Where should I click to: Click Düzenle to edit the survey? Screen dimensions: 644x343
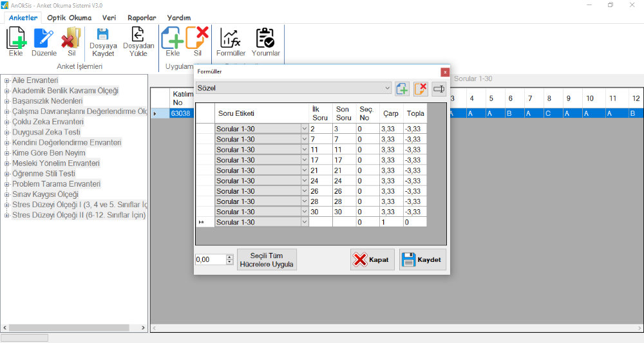click(44, 42)
